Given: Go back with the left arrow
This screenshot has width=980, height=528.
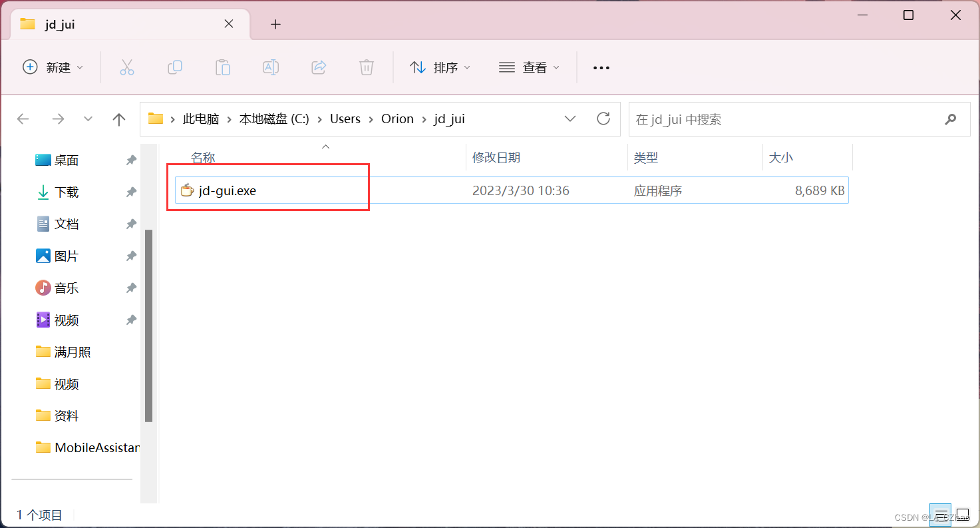Looking at the screenshot, I should [23, 119].
